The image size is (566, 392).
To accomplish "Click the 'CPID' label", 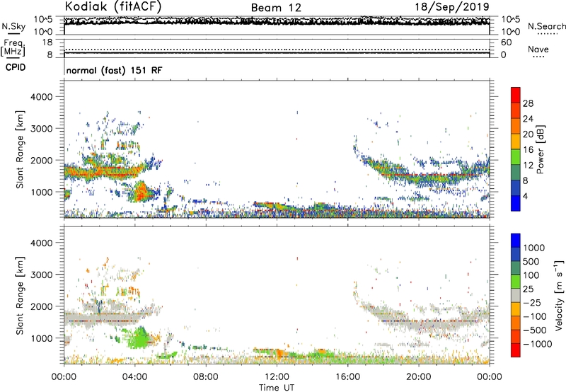I will tap(16, 67).
